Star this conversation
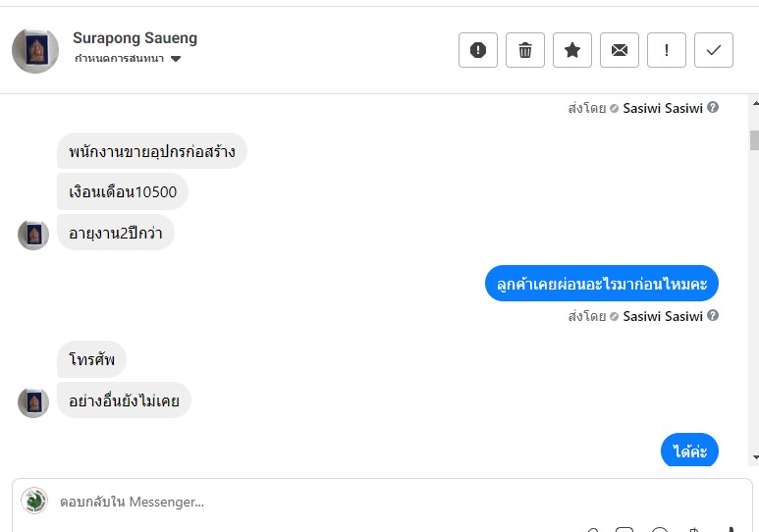This screenshot has height=532, width=759. pyautogui.click(x=572, y=50)
